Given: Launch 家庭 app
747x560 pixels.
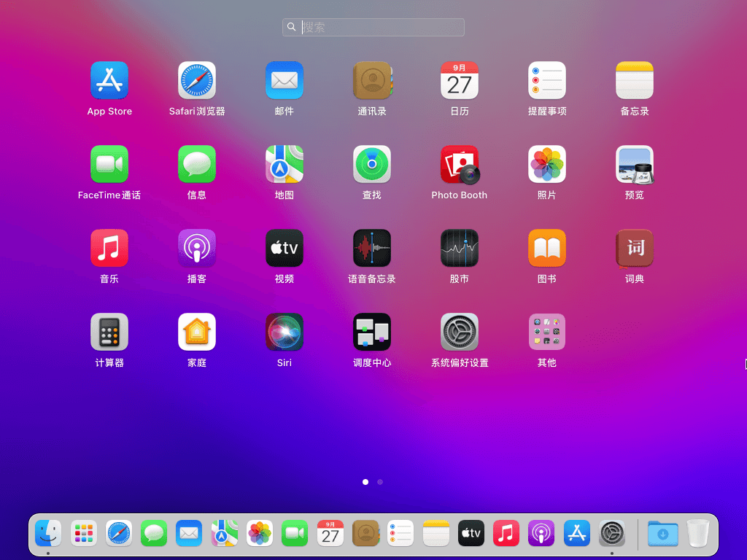Looking at the screenshot, I should [x=197, y=332].
